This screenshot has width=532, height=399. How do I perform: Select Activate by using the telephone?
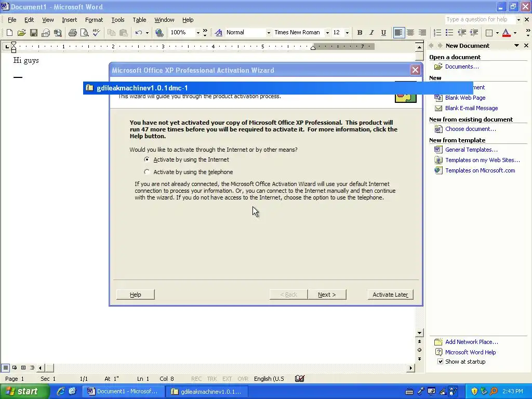pyautogui.click(x=189, y=172)
